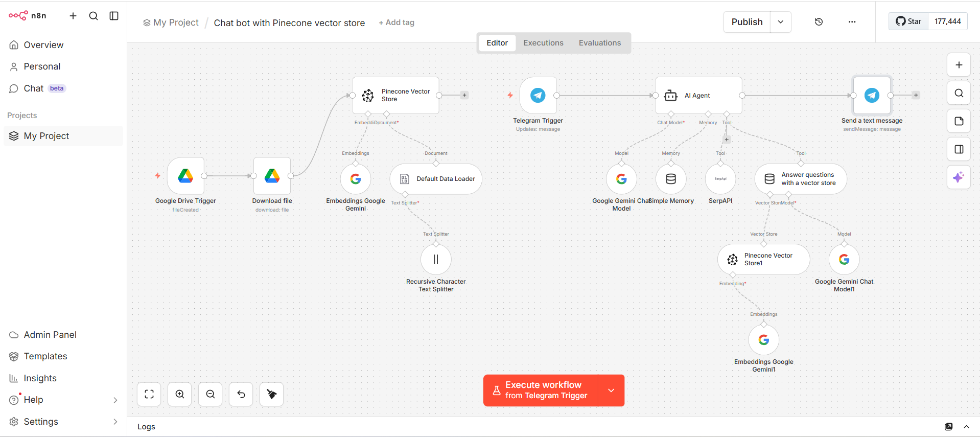Switch to the Evaluations tab
The width and height of the screenshot is (980, 437).
600,43
